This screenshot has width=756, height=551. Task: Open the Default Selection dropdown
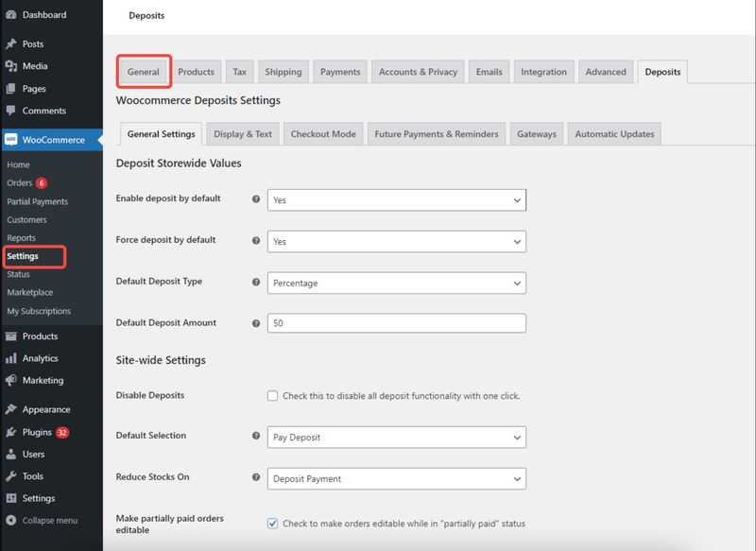tap(397, 438)
